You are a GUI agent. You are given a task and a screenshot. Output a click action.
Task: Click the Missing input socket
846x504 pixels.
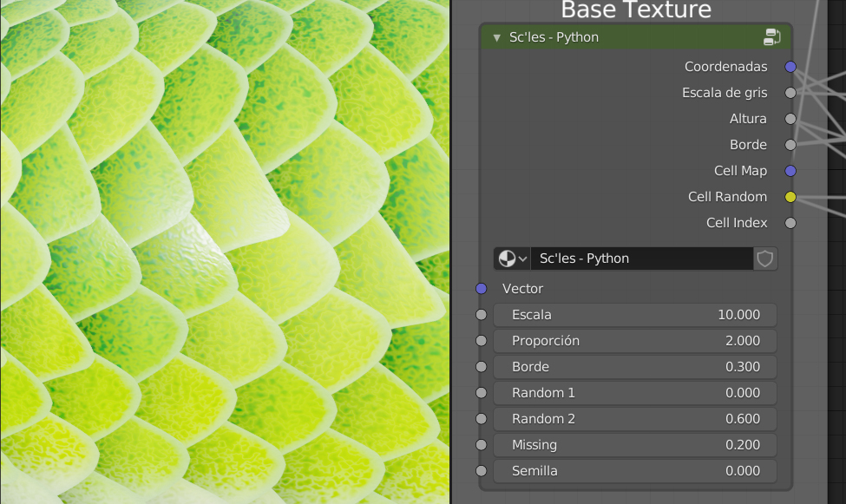(482, 445)
